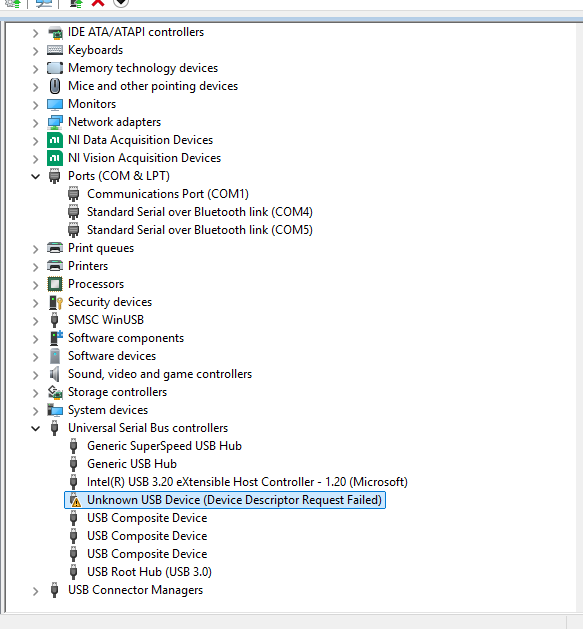
Task: Expand the IDE ATA/ATAPI controllers node
Action: [35, 33]
